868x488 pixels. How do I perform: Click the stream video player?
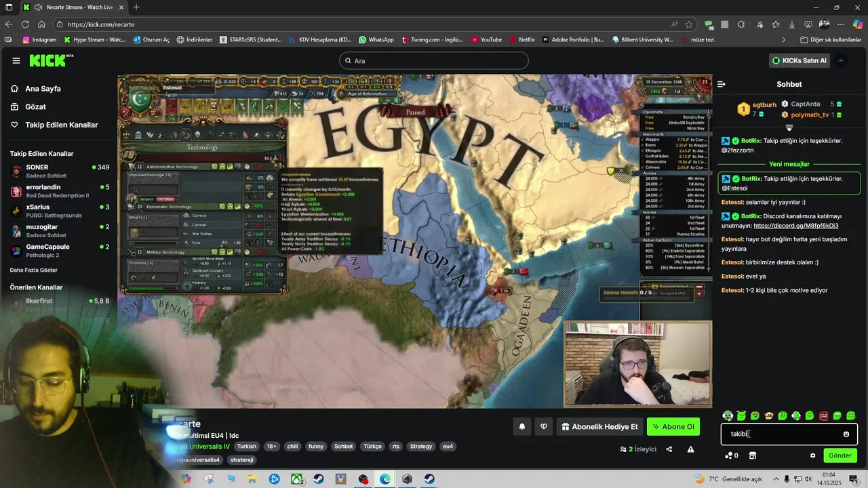pyautogui.click(x=415, y=241)
